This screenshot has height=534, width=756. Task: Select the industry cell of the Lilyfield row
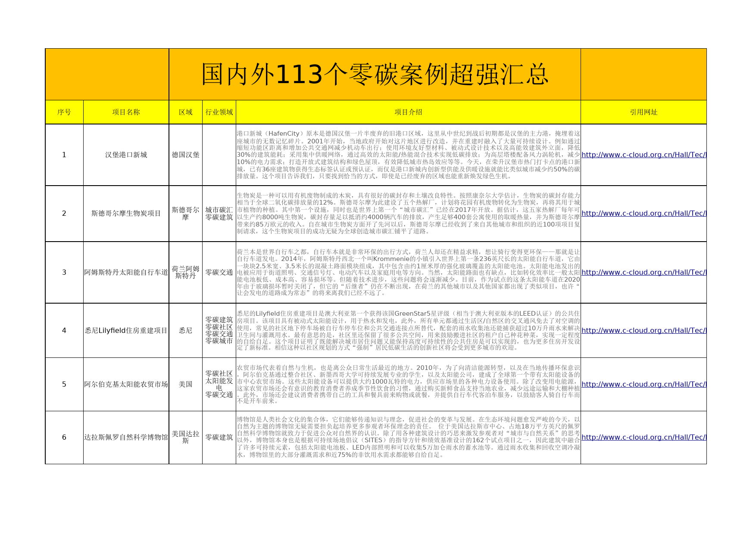(x=219, y=331)
